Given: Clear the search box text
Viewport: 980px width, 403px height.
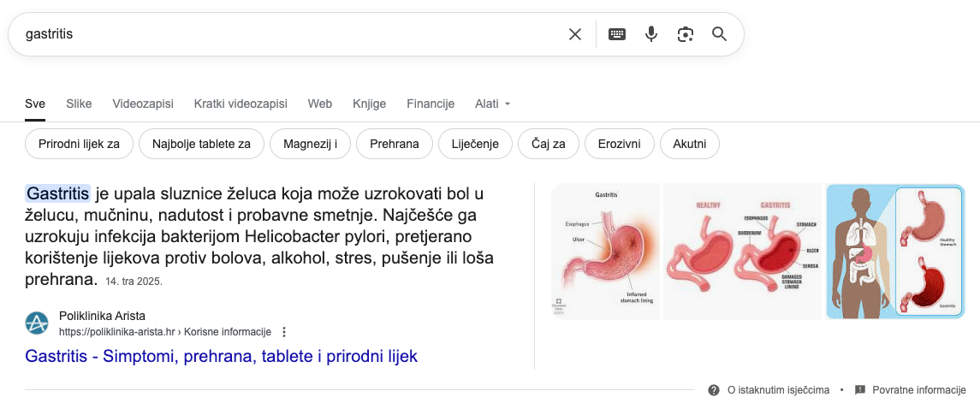Looking at the screenshot, I should (x=575, y=34).
